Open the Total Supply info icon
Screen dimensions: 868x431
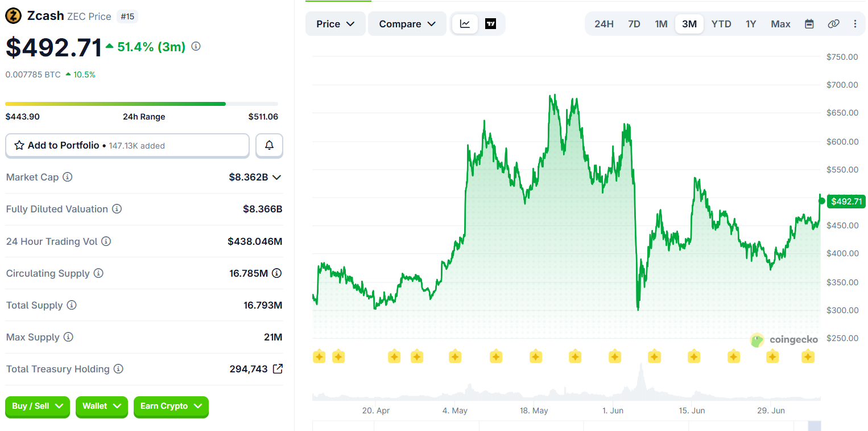point(72,305)
